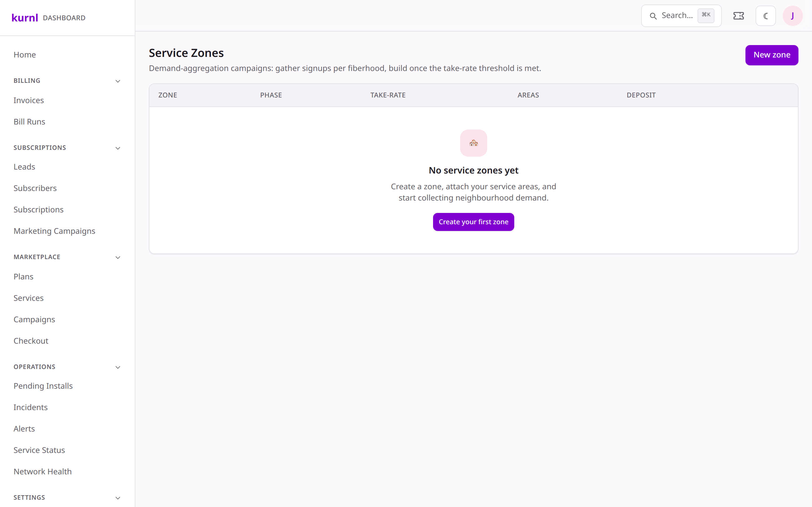Click the search magnifier icon
Viewport: 812px width, 507px height.
653,16
